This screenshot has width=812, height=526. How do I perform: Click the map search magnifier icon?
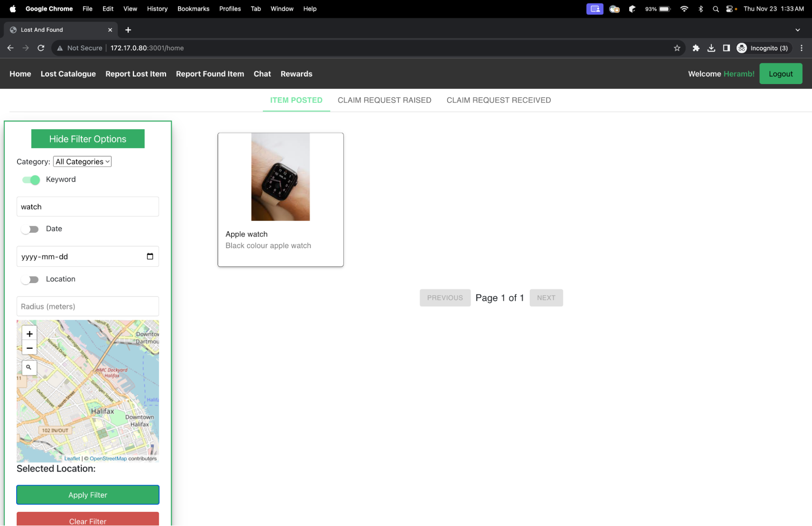29,367
